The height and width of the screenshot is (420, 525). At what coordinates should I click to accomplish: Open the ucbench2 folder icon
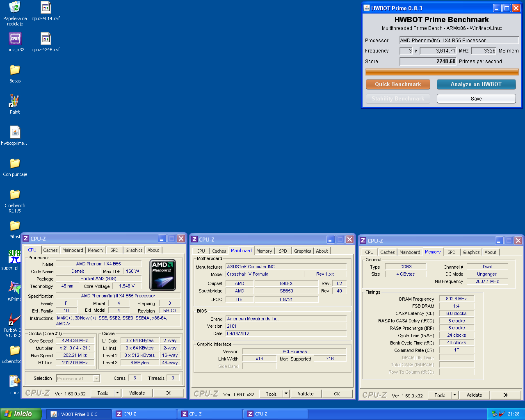coord(14,350)
